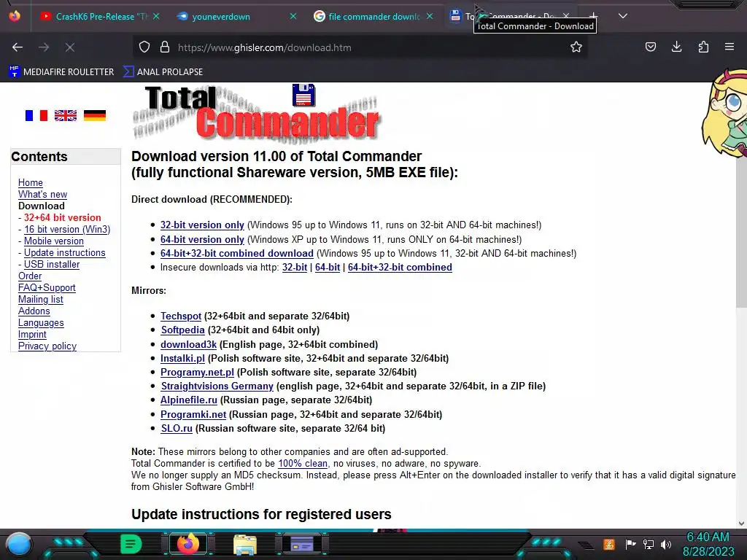Open the USB installer sidebar link
The width and height of the screenshot is (747, 560).
coord(52,264)
